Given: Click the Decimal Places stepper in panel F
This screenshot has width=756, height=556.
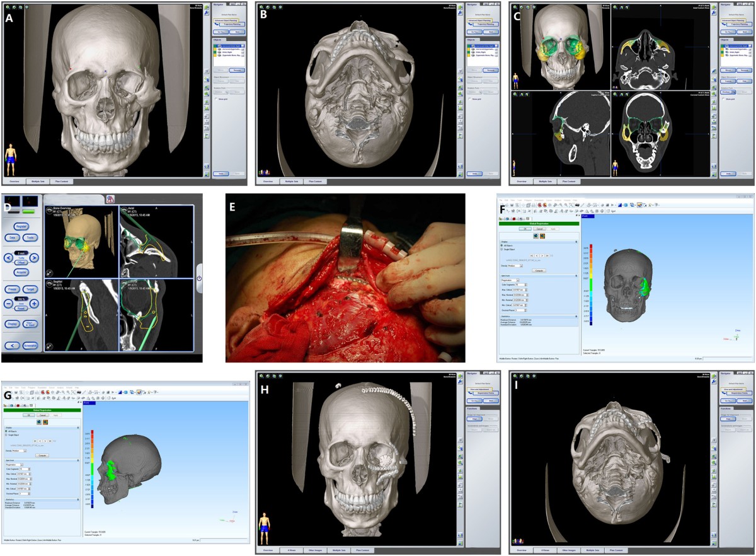Looking at the screenshot, I should (x=525, y=310).
